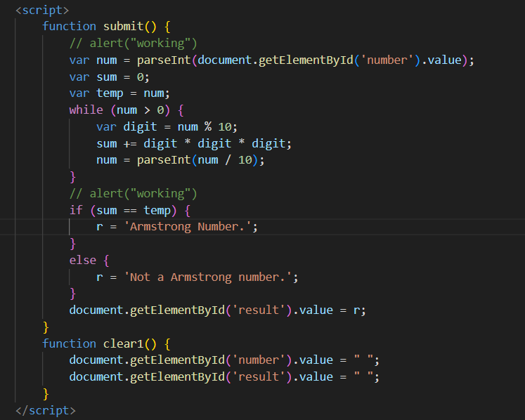Click the 'Armstrong Number.' string

tap(197, 227)
